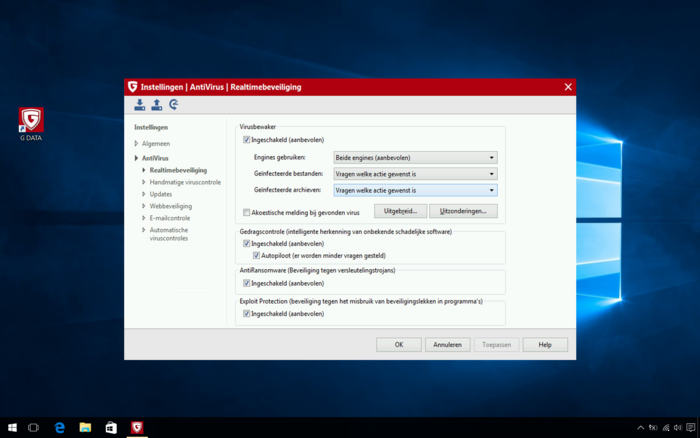Toggle Virusbewaker Ingeschakeld checkbox

coord(246,140)
